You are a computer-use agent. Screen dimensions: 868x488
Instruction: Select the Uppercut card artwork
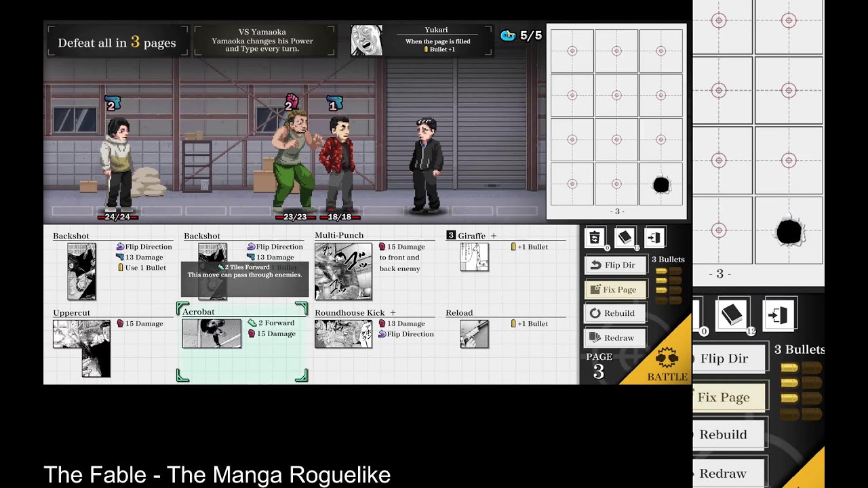coord(82,348)
